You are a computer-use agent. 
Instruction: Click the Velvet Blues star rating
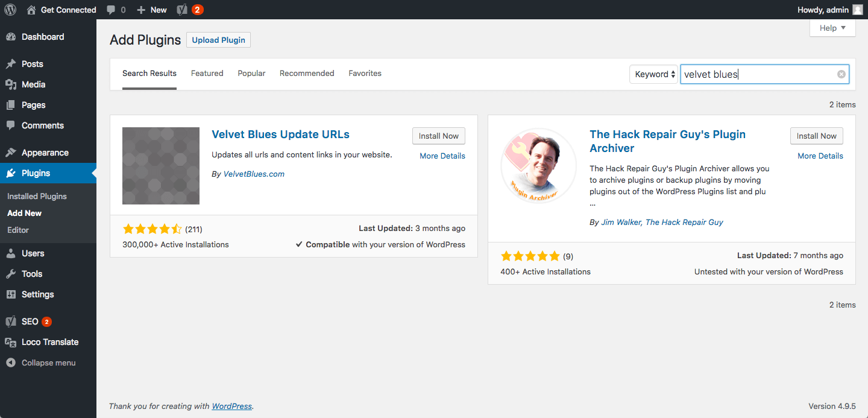click(152, 229)
